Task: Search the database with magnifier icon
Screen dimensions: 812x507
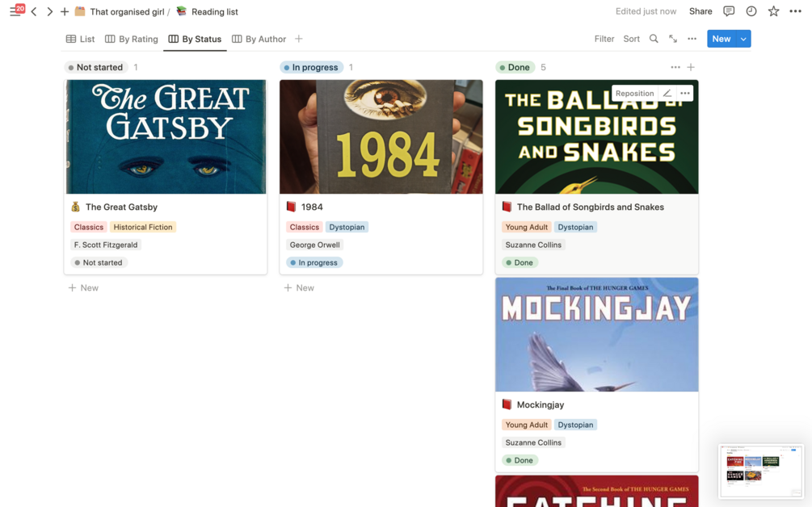Action: coord(654,39)
